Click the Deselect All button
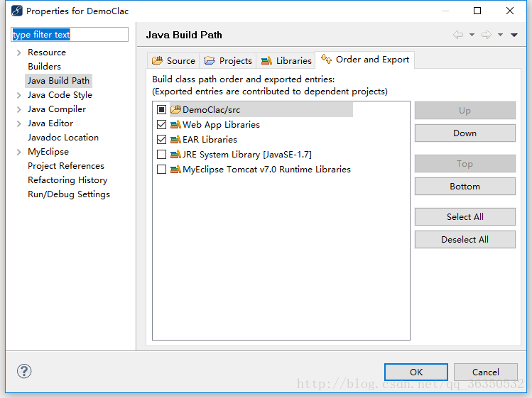532x398 pixels. pos(465,239)
